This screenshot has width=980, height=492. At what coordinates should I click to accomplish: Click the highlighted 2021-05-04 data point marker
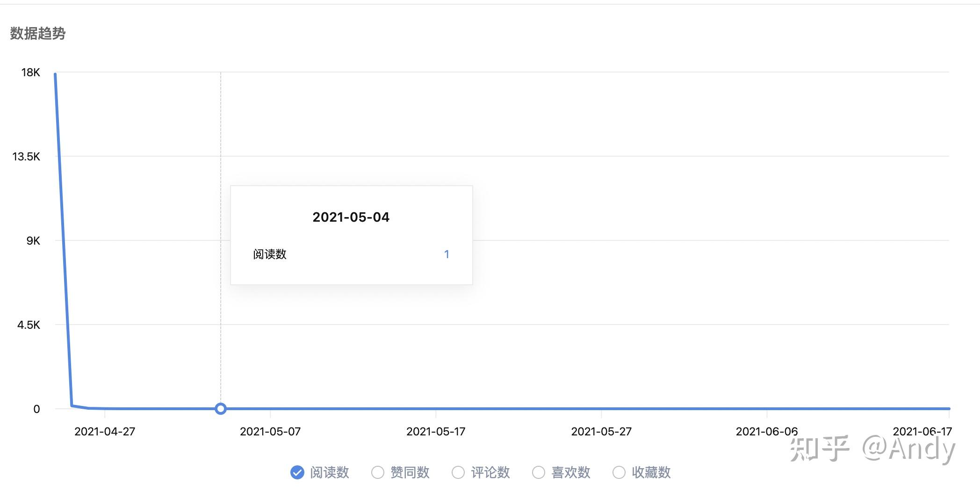221,409
